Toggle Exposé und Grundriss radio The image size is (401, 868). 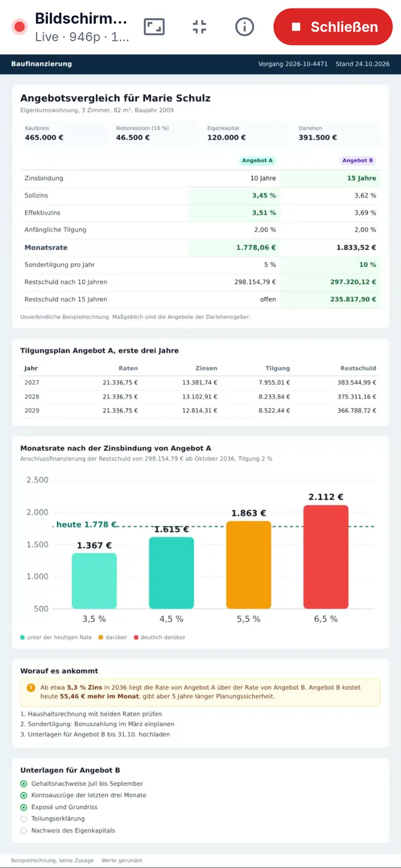pyautogui.click(x=24, y=807)
